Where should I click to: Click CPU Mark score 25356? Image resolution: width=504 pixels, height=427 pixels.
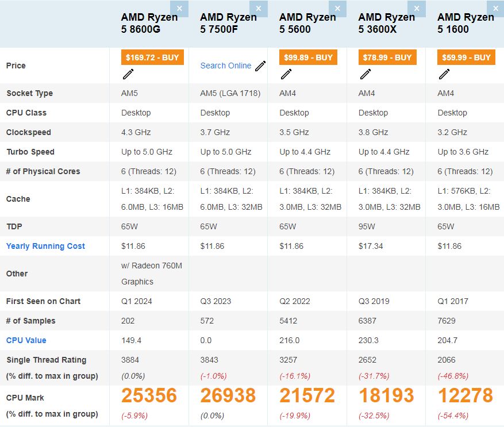tap(149, 395)
